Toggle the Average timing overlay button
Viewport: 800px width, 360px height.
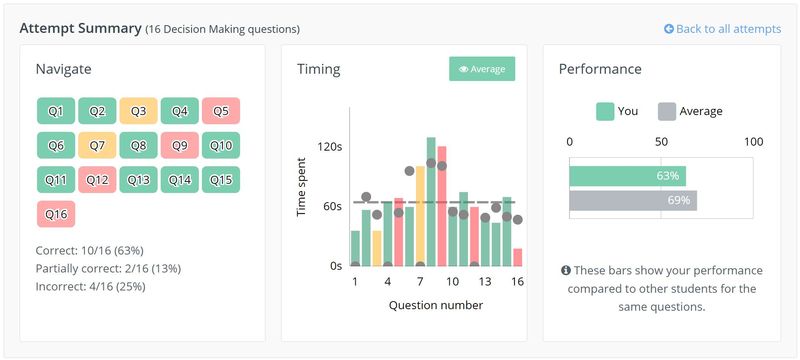pos(482,69)
